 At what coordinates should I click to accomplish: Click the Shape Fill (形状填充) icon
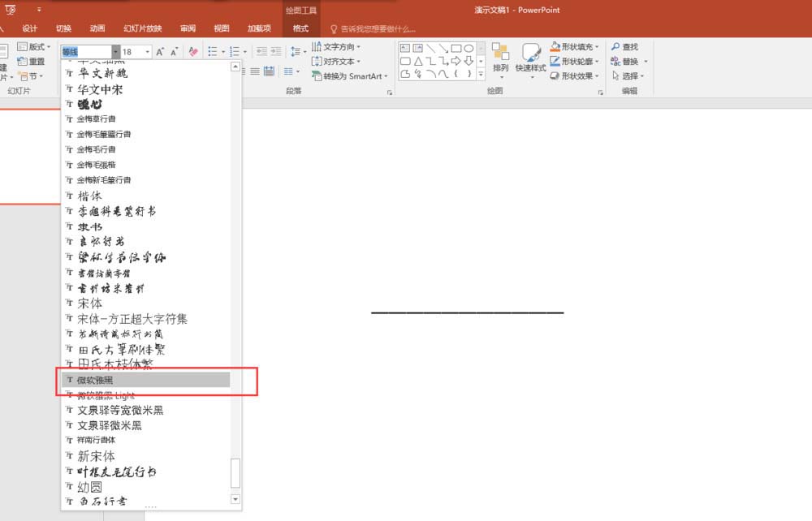click(555, 46)
